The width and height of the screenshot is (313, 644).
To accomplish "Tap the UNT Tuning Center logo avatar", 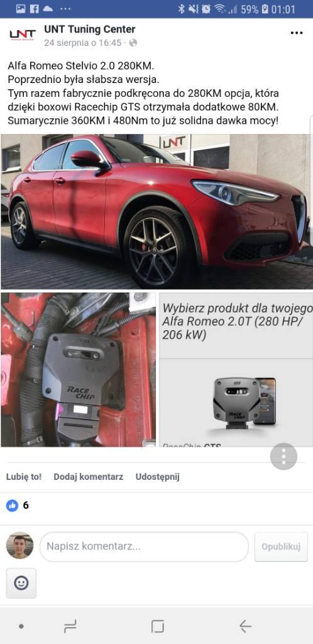I will (x=23, y=35).
